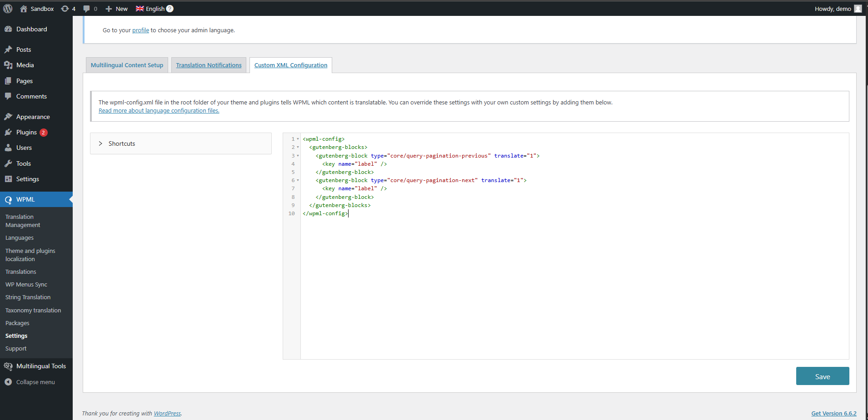The image size is (868, 420).
Task: Open Theme and plugins localization
Action: [x=30, y=255]
